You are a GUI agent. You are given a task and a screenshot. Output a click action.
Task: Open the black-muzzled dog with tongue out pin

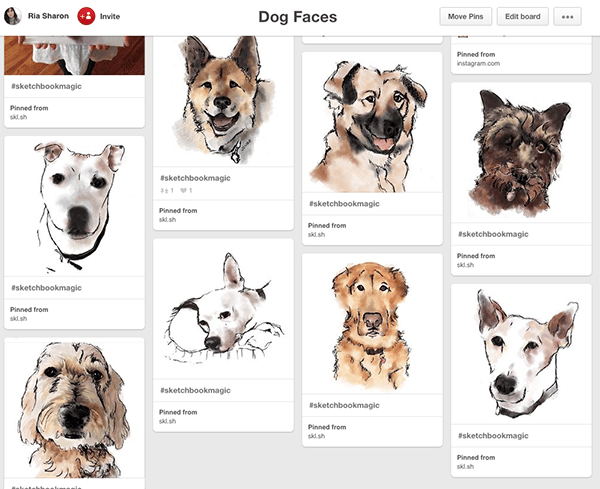click(372, 122)
